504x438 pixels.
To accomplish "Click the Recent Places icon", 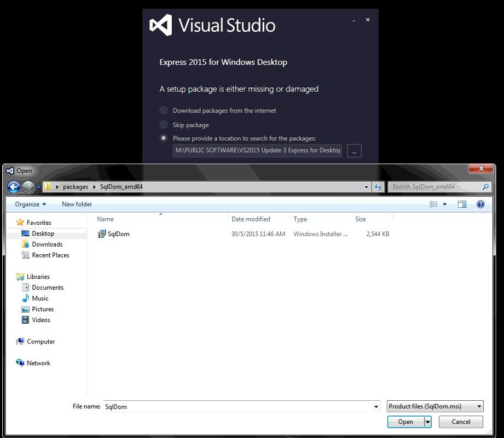I will [25, 255].
